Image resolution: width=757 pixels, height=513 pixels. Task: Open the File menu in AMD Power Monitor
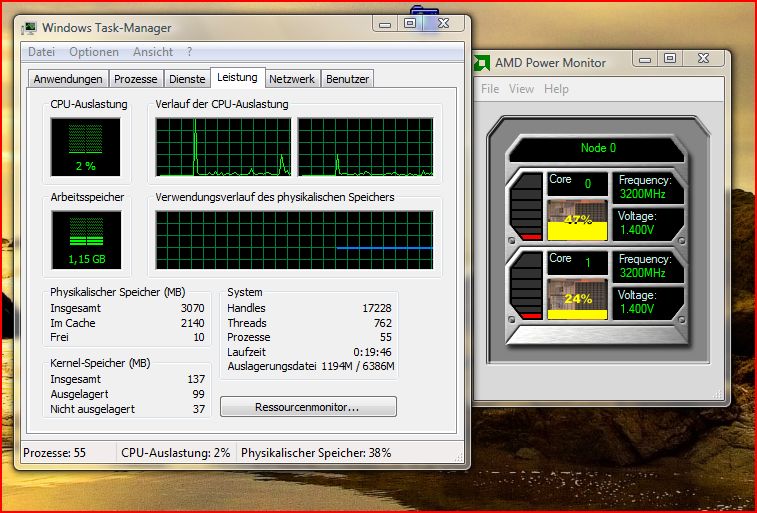point(490,89)
